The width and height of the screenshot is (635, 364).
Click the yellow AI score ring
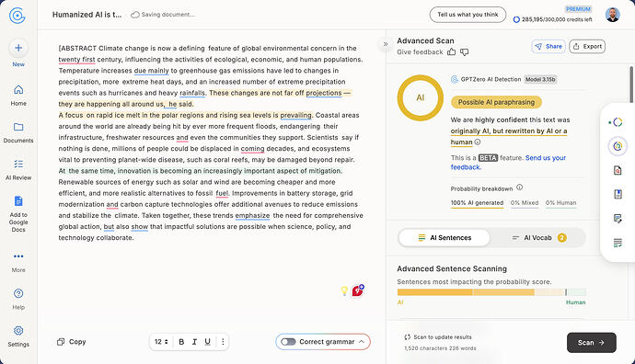coord(421,97)
